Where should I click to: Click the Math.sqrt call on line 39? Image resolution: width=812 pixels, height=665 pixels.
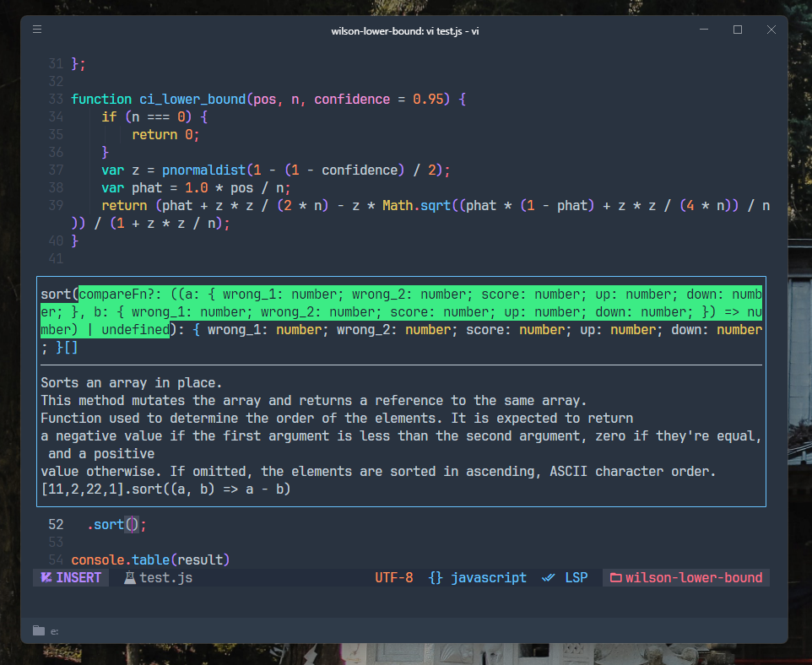tap(416, 206)
